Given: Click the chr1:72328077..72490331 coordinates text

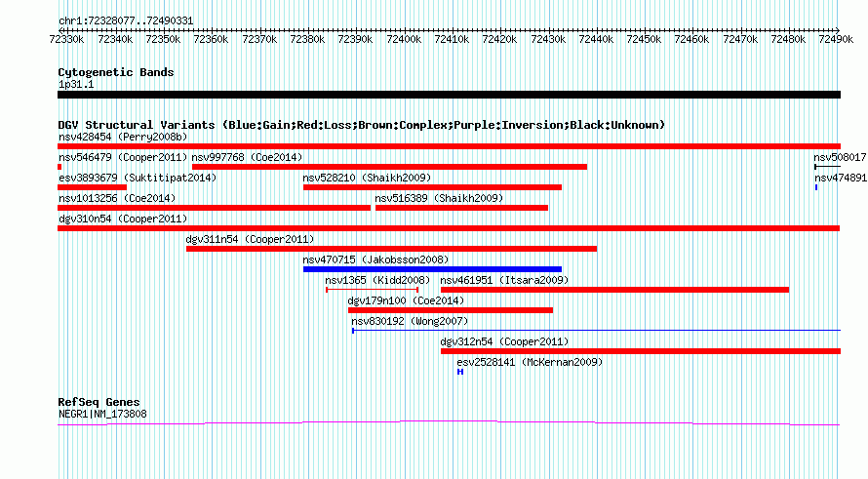Looking at the screenshot, I should click(126, 21).
